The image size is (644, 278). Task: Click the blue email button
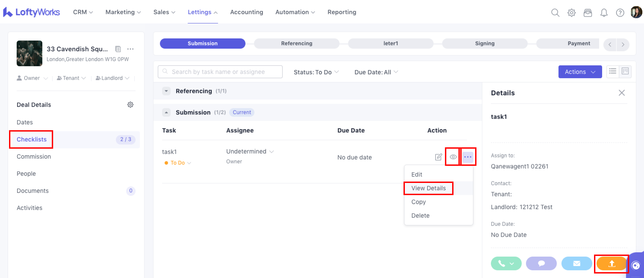(x=576, y=263)
